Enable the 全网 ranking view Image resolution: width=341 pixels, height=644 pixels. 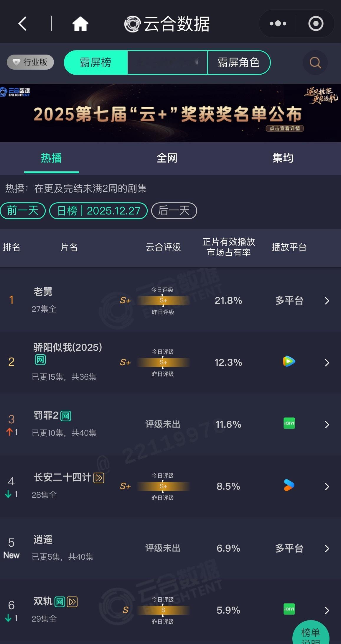coord(167,158)
